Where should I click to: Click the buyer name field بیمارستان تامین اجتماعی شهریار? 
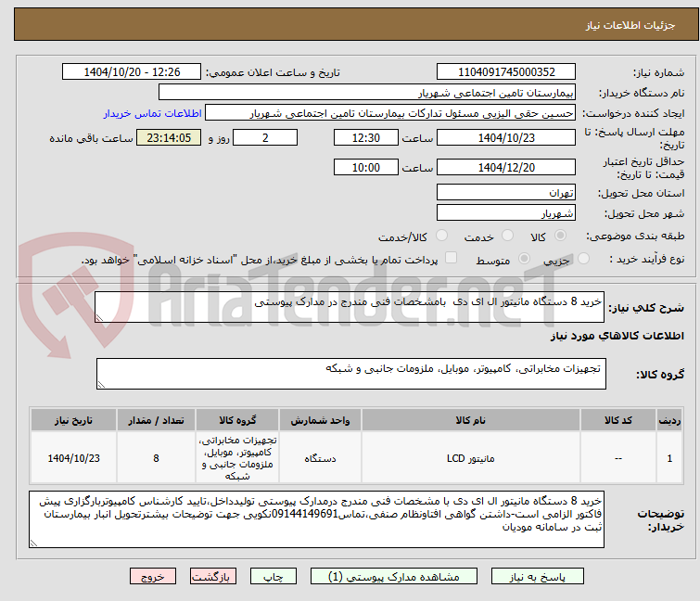367,93
